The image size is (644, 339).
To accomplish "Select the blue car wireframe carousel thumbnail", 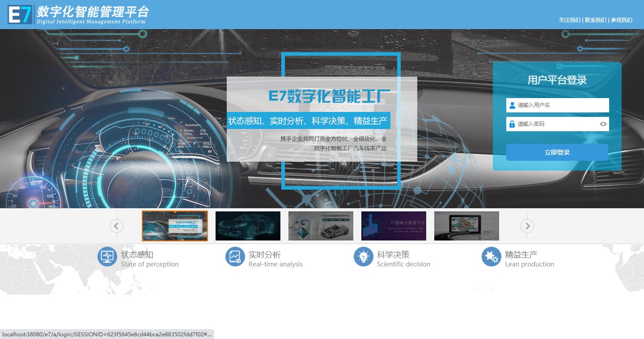I will [x=248, y=226].
